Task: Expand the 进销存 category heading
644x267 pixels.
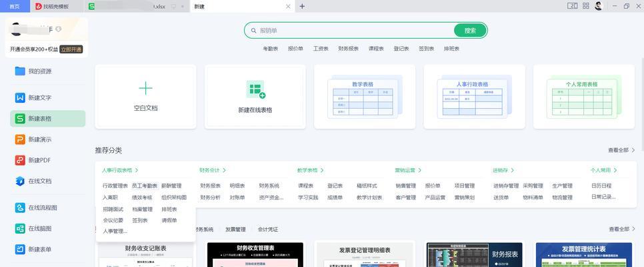Action: pos(503,170)
